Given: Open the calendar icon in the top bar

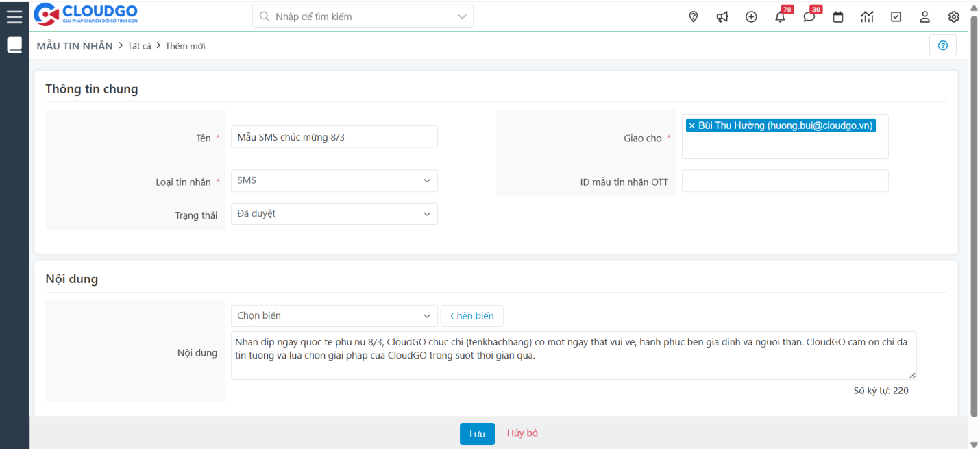Looking at the screenshot, I should [837, 16].
